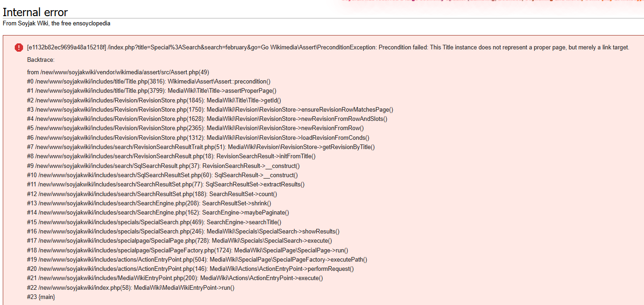Click stack frame #21 ActionEntryPoint->execute()
The image size is (644, 305).
175,278
